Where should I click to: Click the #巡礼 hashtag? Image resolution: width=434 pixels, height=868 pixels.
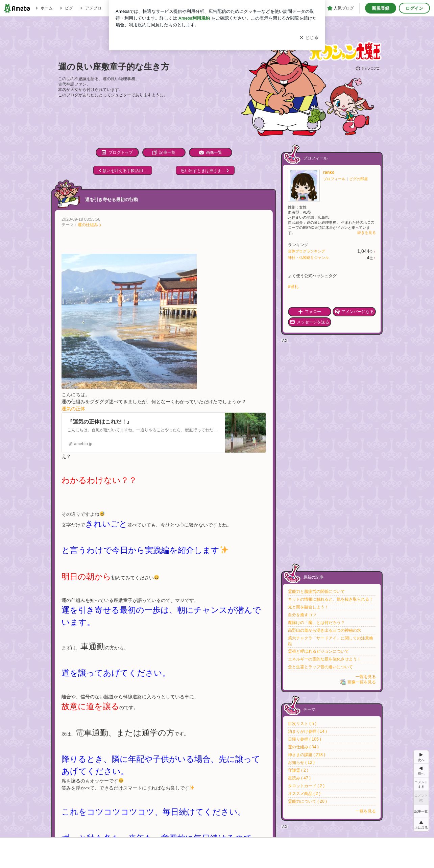(x=293, y=287)
